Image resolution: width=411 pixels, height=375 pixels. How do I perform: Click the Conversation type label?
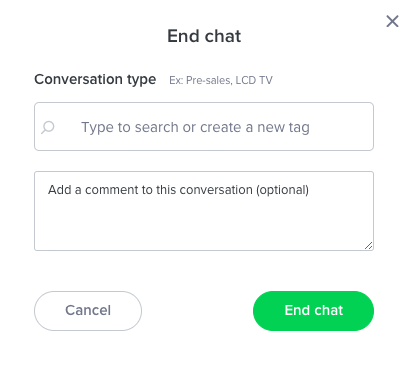[95, 79]
